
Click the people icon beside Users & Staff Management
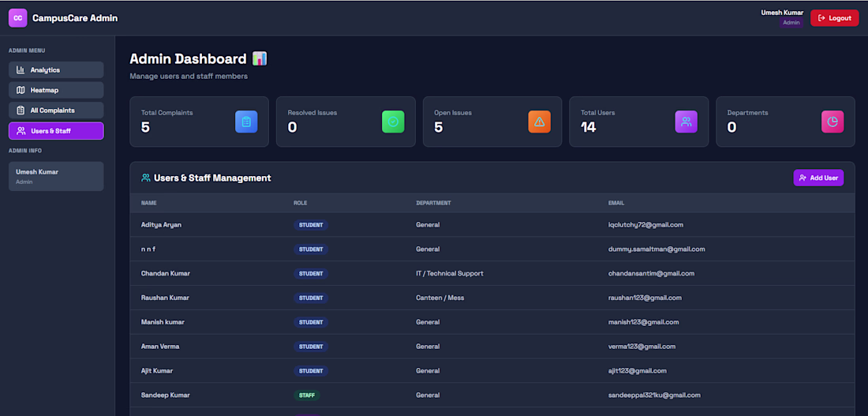[x=146, y=178]
